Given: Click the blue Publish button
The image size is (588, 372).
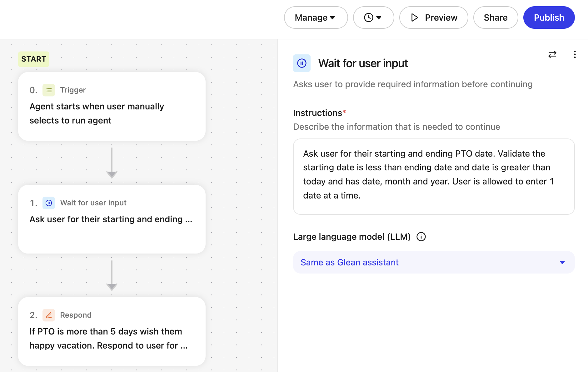Looking at the screenshot, I should click(549, 18).
